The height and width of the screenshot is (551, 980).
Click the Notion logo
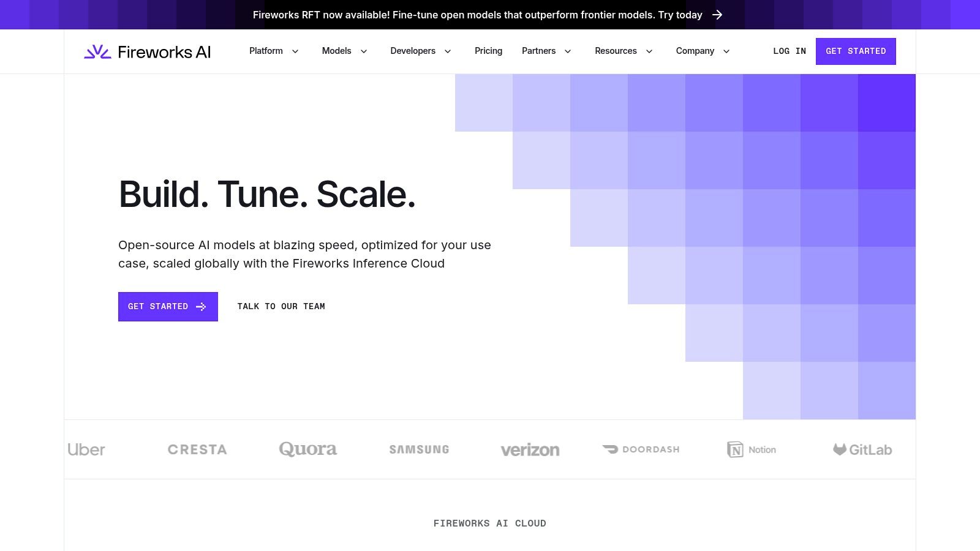(x=752, y=449)
